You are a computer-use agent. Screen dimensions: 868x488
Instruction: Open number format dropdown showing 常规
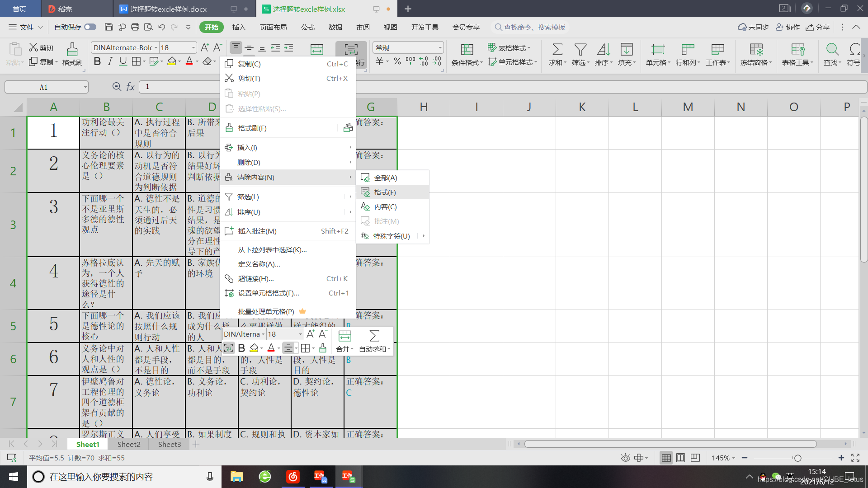pyautogui.click(x=440, y=47)
